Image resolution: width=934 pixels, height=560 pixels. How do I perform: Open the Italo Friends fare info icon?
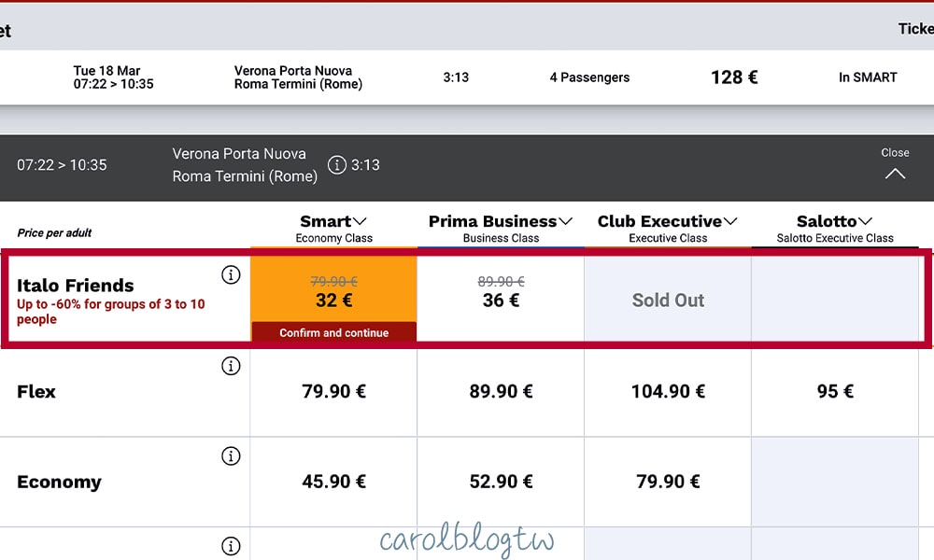(231, 275)
